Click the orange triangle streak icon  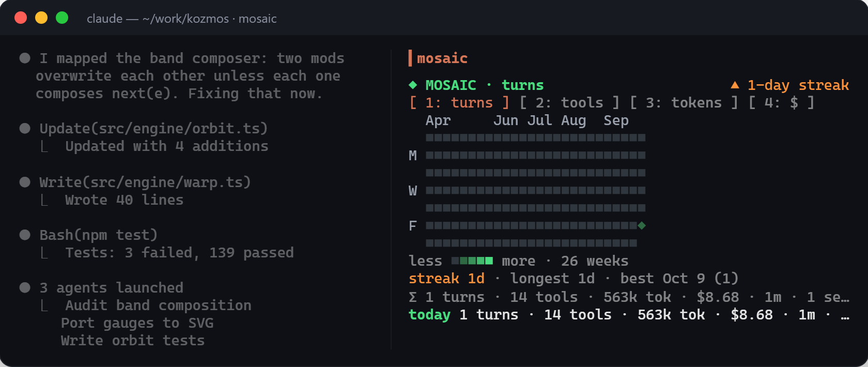pyautogui.click(x=735, y=85)
